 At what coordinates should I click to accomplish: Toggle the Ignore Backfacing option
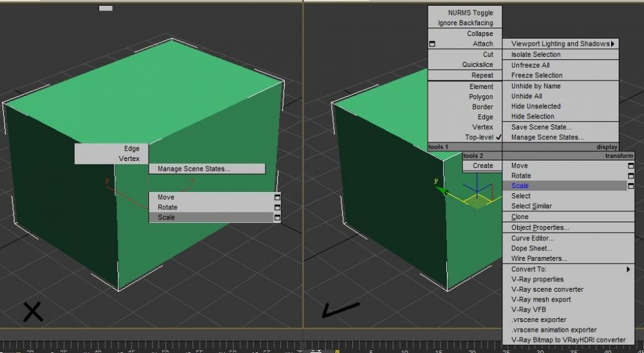click(465, 23)
